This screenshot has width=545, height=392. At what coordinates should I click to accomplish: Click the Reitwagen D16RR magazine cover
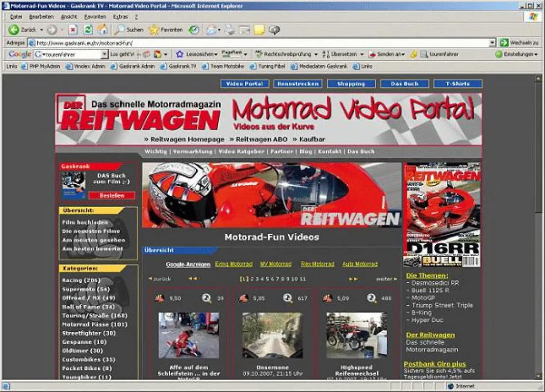point(442,215)
